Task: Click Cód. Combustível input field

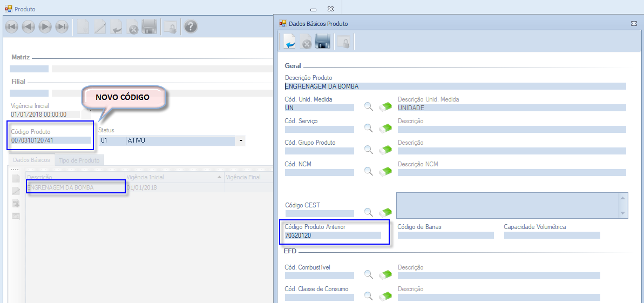Action: click(319, 275)
